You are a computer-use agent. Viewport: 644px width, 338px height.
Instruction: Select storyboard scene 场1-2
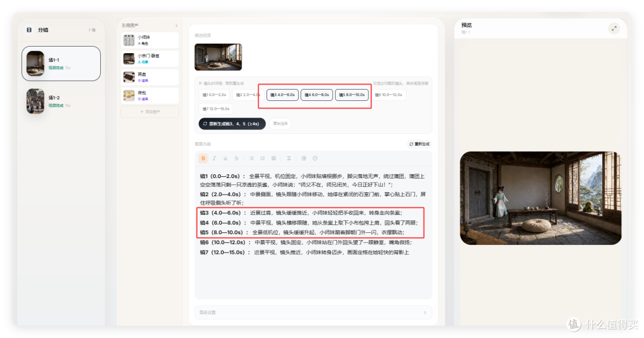(x=61, y=101)
